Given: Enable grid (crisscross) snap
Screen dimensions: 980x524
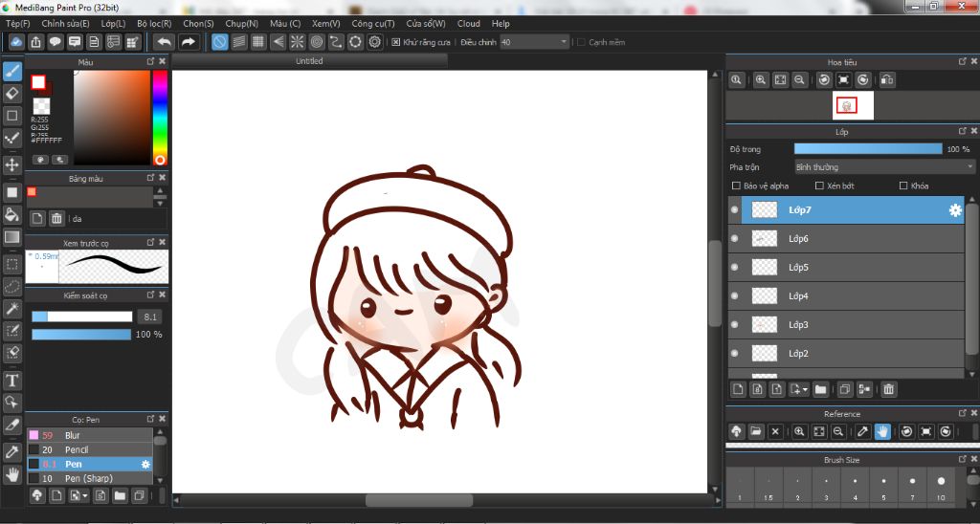Looking at the screenshot, I should pyautogui.click(x=258, y=42).
